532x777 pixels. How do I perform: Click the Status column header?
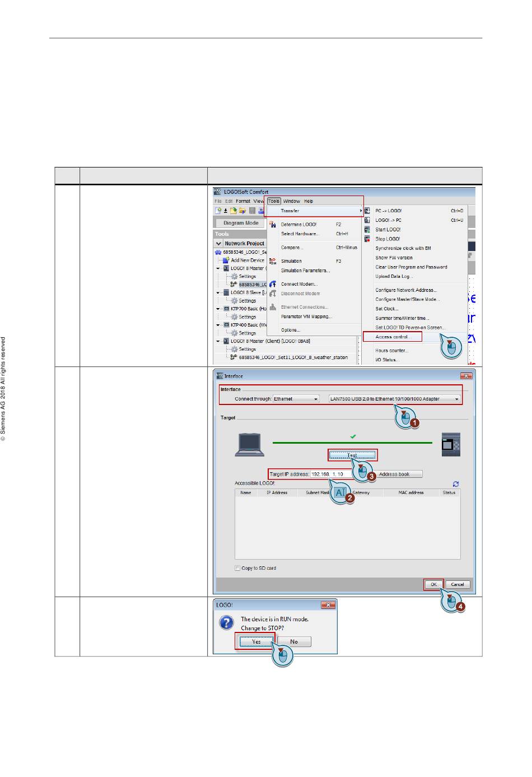tap(449, 493)
